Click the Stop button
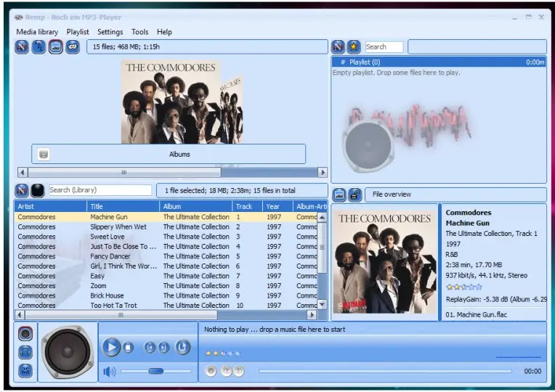Image resolution: width=555 pixels, height=392 pixels. (128, 348)
